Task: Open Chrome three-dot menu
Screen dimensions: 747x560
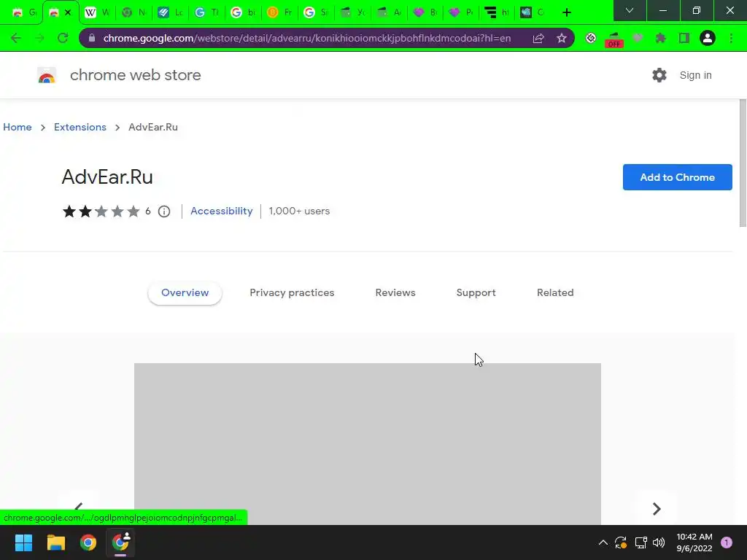Action: pyautogui.click(x=731, y=38)
